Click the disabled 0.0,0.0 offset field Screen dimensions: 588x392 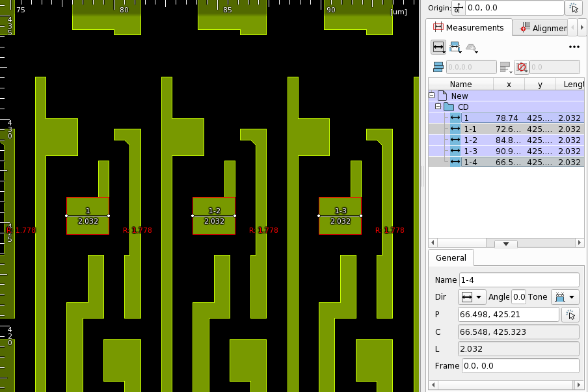tap(471, 67)
